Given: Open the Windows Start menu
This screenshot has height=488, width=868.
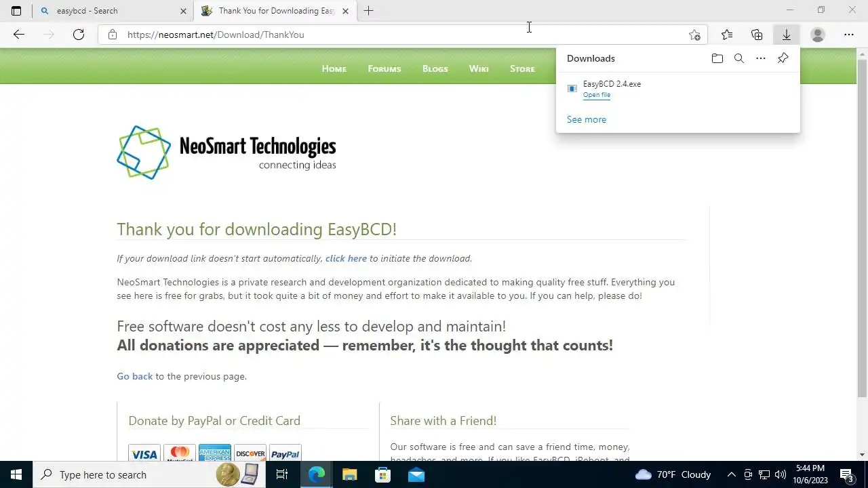Looking at the screenshot, I should point(16,474).
